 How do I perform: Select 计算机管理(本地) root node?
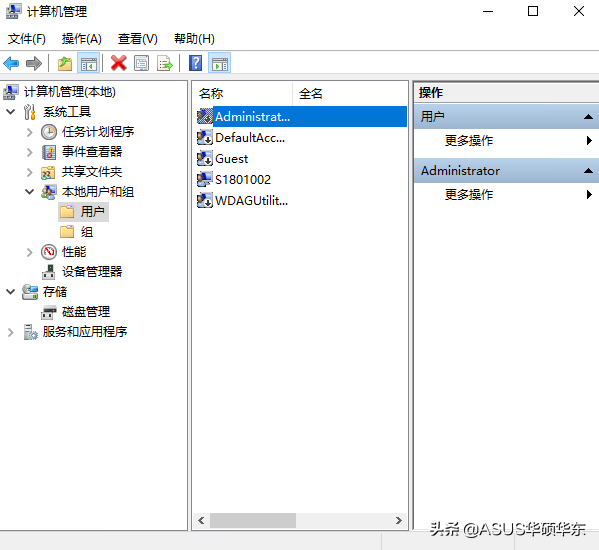click(x=70, y=92)
